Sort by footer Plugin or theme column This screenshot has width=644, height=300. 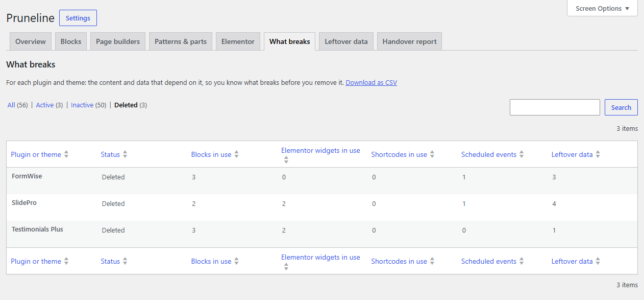(x=36, y=261)
